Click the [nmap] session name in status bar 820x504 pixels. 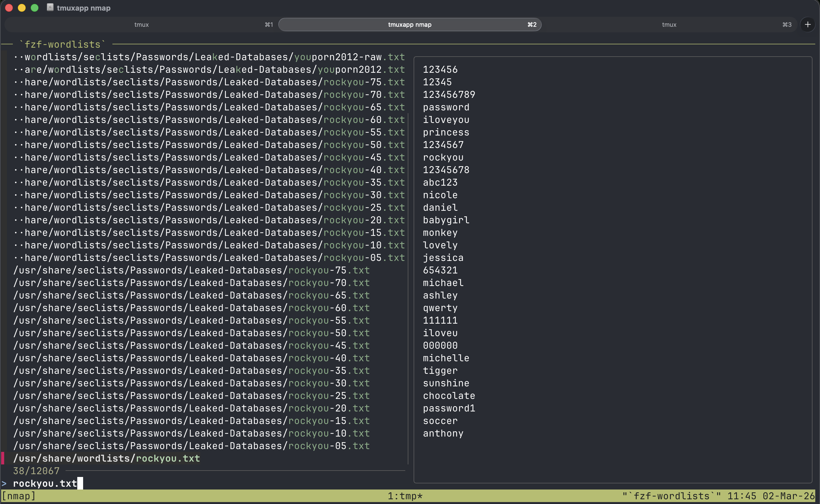coord(19,496)
